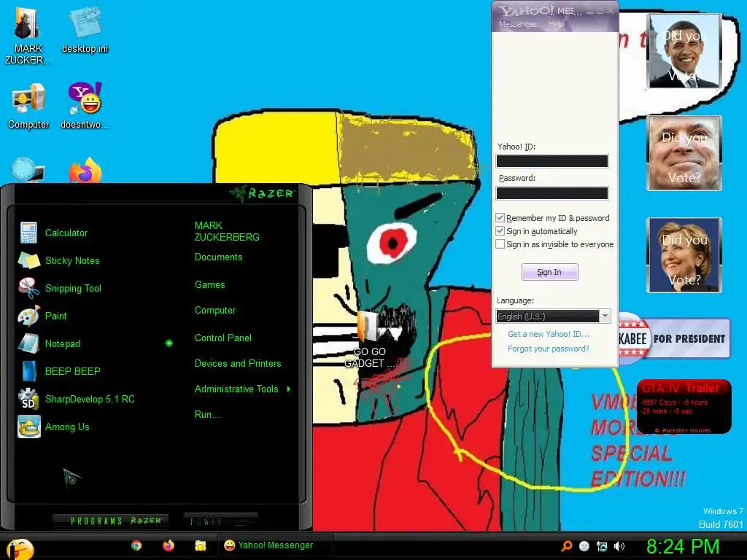
Task: Open the MARK ZUCKER... desktop folder icon
Action: pos(28,36)
